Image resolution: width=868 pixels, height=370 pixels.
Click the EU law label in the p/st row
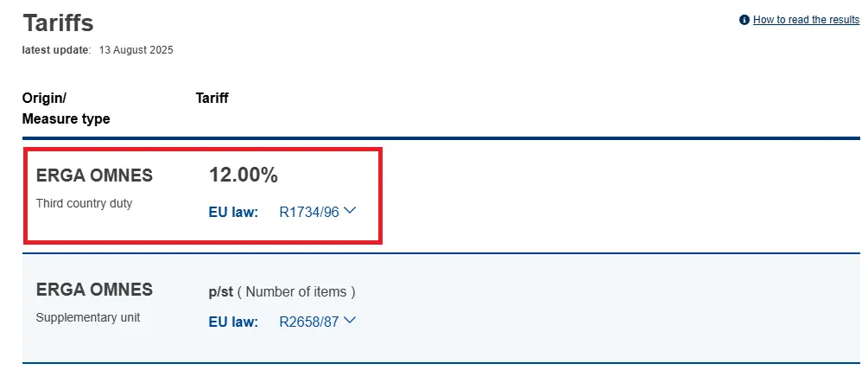point(233,322)
